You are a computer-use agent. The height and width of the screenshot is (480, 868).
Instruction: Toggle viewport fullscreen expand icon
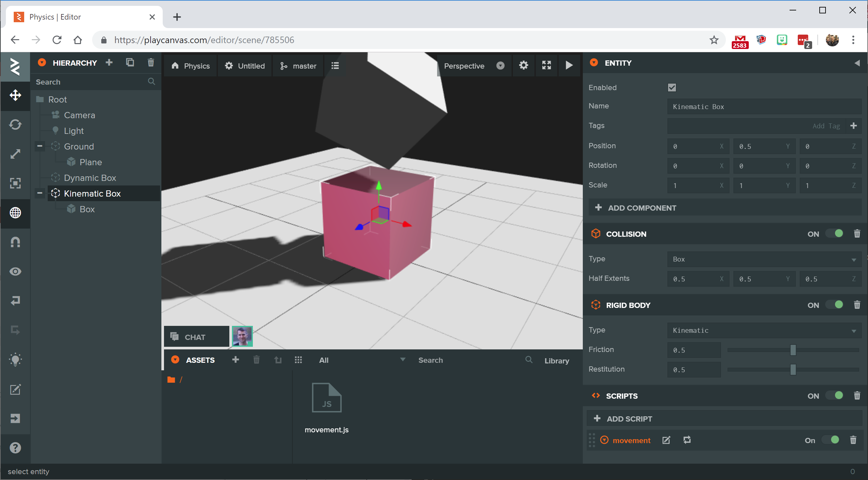point(546,65)
